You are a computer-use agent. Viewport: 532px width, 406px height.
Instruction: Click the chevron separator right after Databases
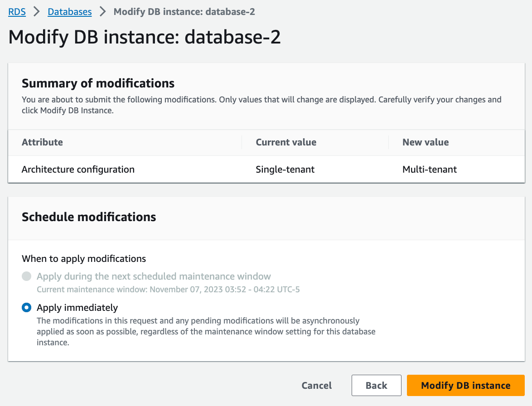click(103, 12)
